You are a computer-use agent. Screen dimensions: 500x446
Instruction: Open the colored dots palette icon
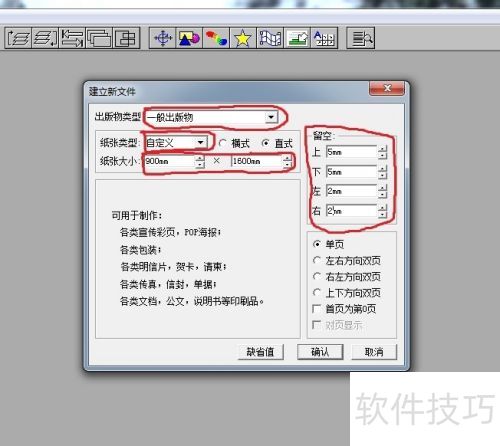pos(216,38)
